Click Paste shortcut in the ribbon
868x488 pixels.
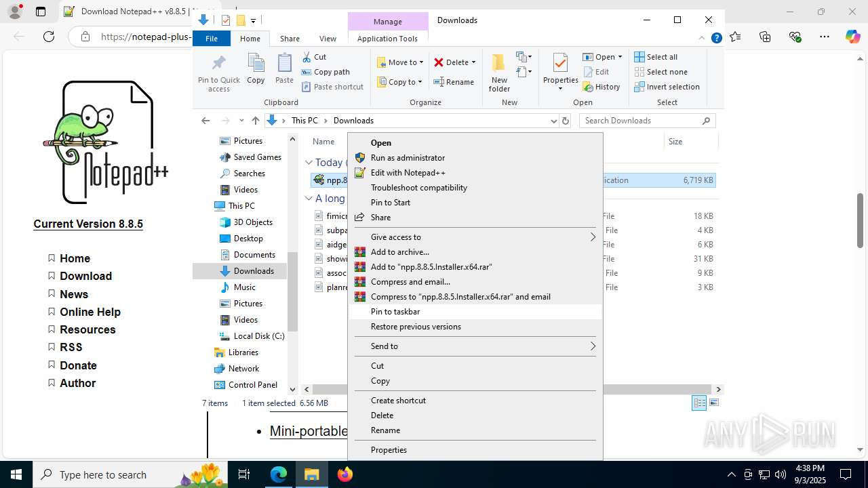[x=332, y=87]
